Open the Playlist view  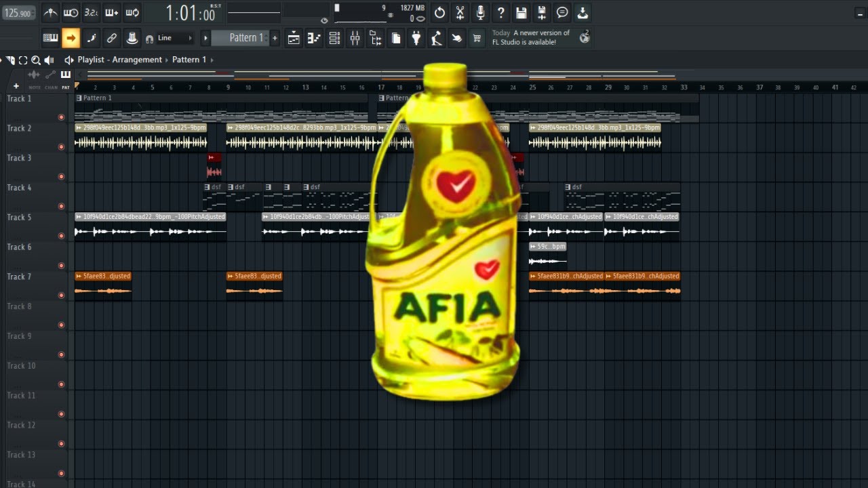point(294,38)
